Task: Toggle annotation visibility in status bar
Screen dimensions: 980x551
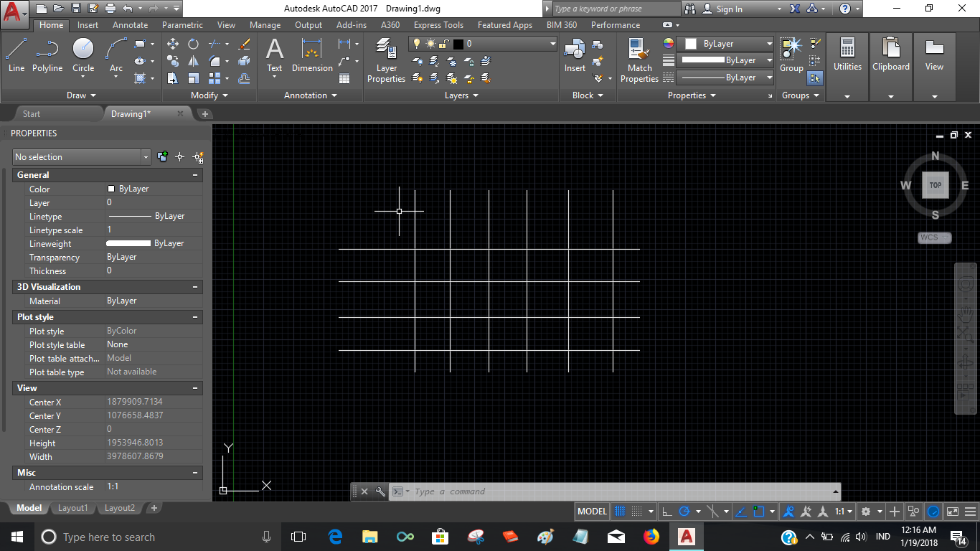Action: pyautogui.click(x=788, y=512)
